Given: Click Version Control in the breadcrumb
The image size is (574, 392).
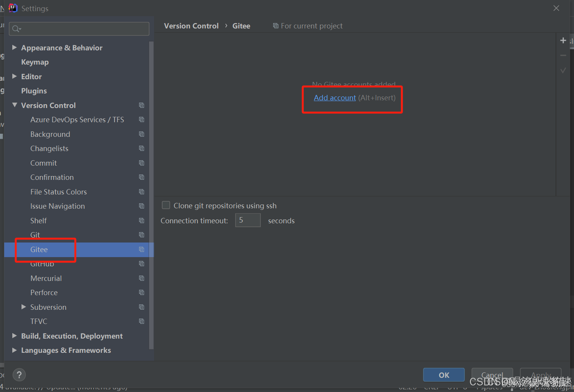Looking at the screenshot, I should point(191,26).
